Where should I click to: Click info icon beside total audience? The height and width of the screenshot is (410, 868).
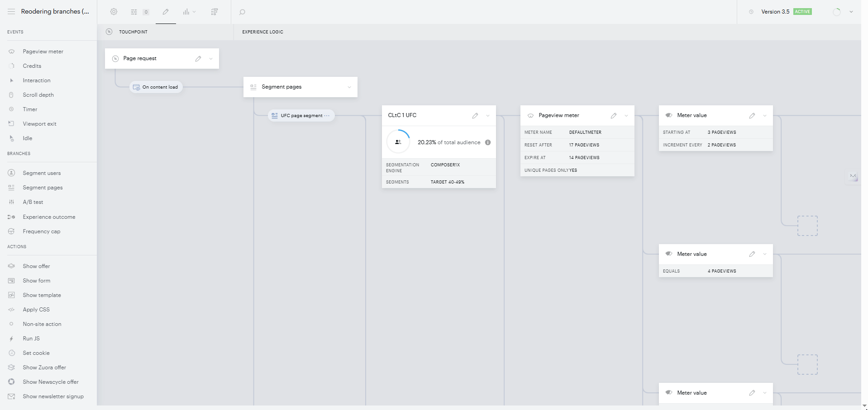click(x=488, y=142)
